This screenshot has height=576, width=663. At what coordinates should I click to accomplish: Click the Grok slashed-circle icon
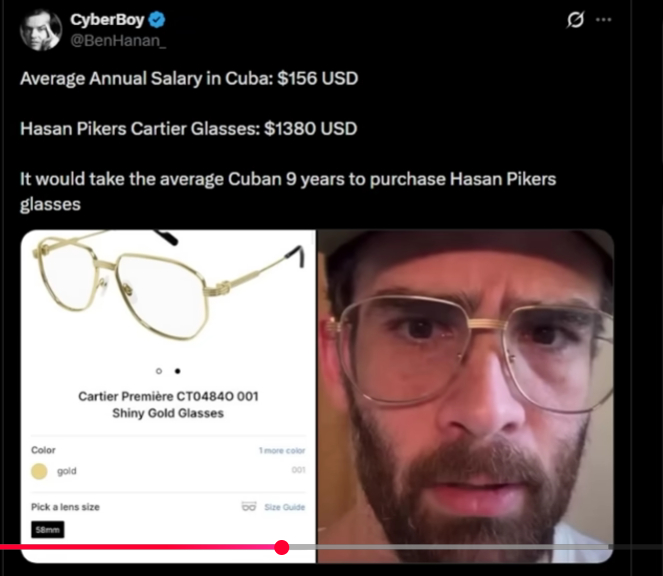[x=575, y=19]
